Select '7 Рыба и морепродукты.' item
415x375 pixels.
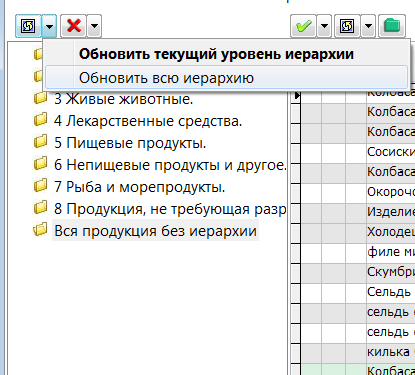[x=140, y=187]
